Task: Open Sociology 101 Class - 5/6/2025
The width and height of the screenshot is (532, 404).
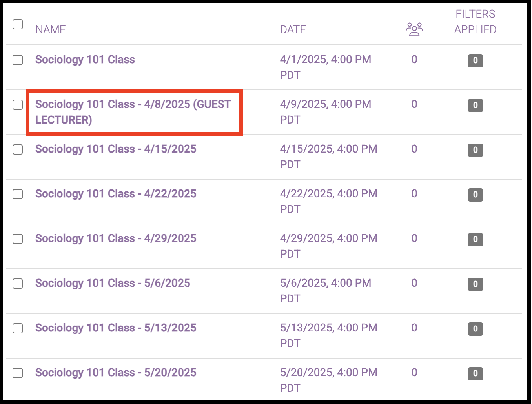Action: [113, 283]
